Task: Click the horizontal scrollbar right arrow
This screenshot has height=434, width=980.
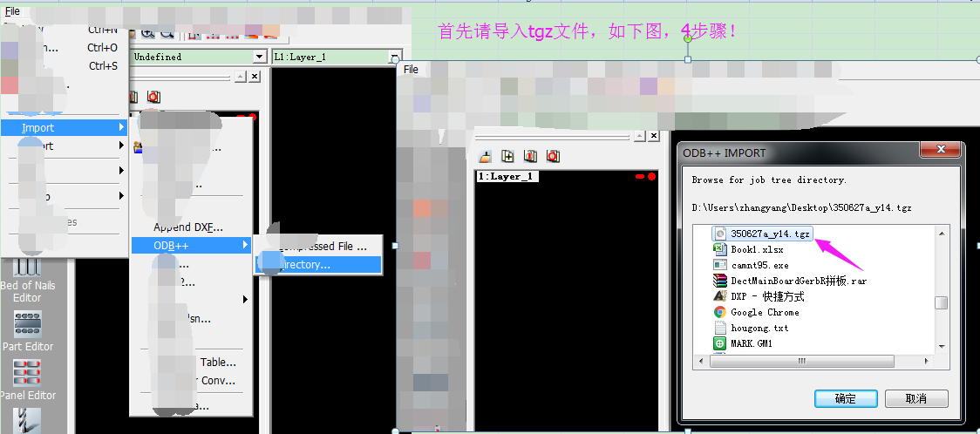Action: coord(927,360)
